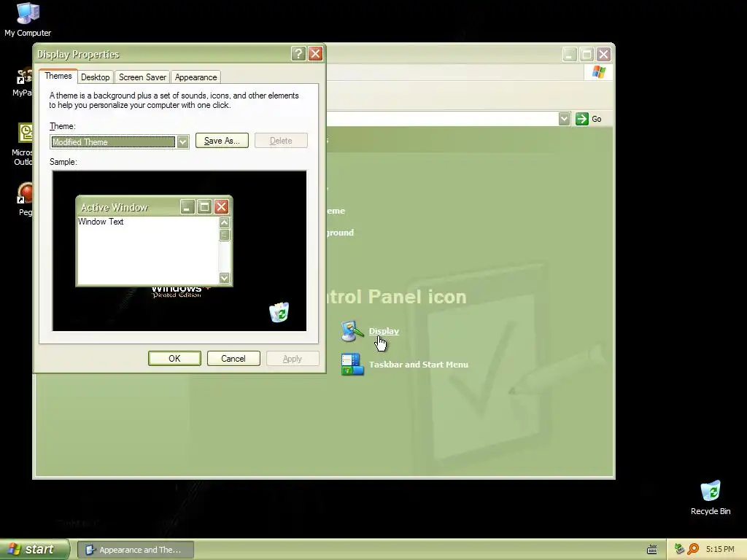
Task: Click the MyPal desktop shortcut icon
Action: (x=24, y=77)
